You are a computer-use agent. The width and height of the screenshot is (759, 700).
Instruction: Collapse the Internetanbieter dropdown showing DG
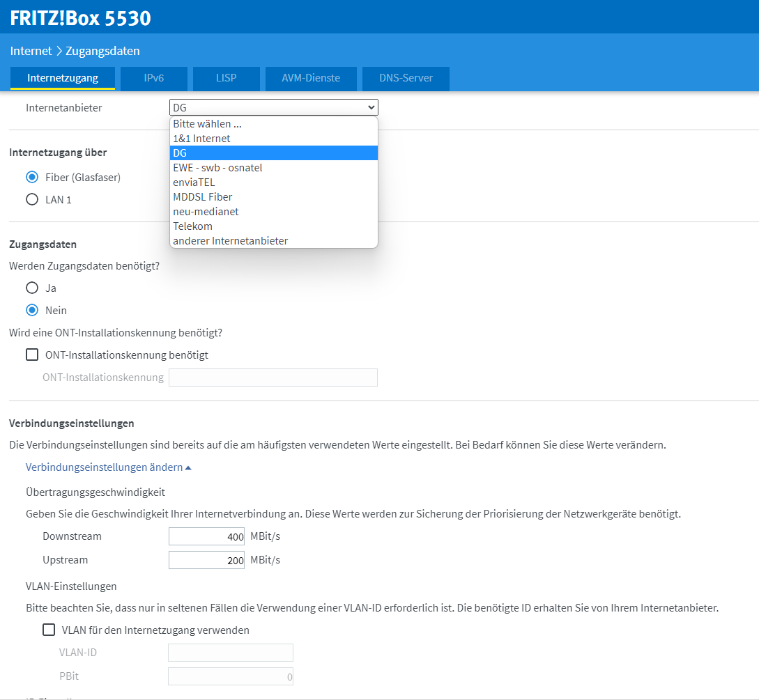pyautogui.click(x=273, y=107)
